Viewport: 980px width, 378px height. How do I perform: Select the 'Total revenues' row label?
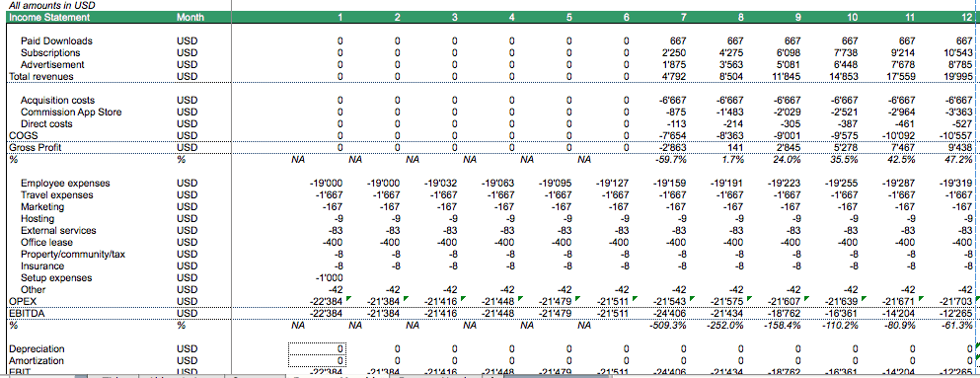pyautogui.click(x=40, y=76)
